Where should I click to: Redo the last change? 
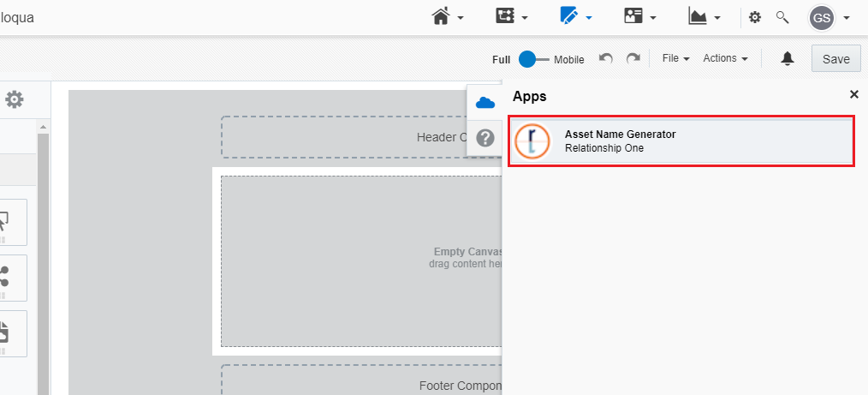(x=633, y=58)
